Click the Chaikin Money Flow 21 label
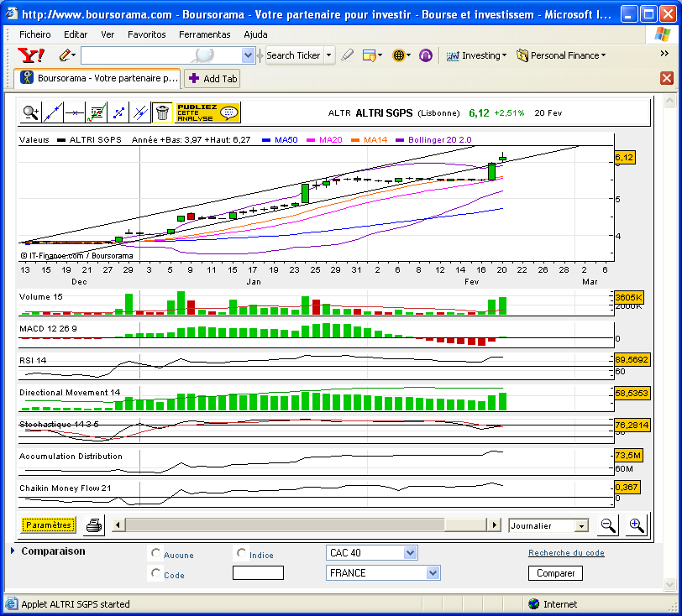 pyautogui.click(x=66, y=488)
